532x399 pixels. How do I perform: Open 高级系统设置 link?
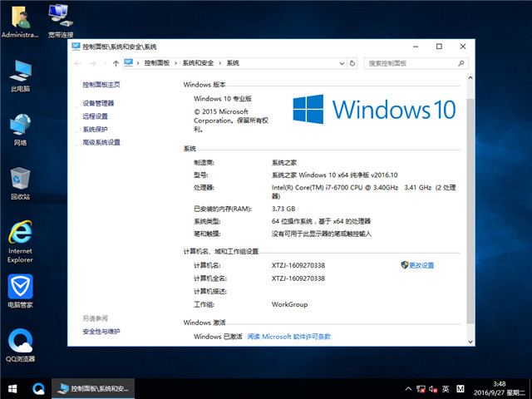(x=101, y=142)
